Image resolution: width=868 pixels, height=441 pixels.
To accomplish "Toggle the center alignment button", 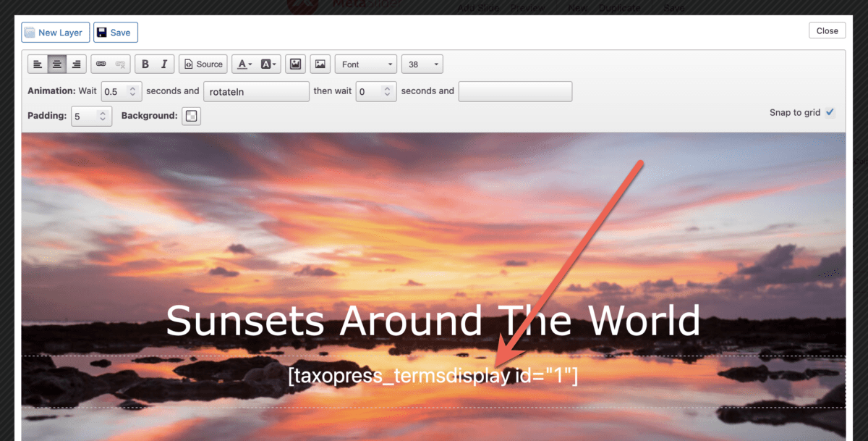I will click(x=56, y=64).
